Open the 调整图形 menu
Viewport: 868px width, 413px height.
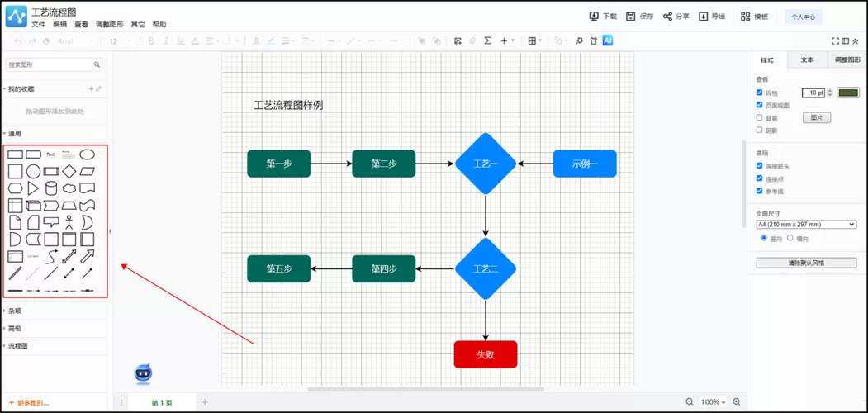tap(110, 24)
